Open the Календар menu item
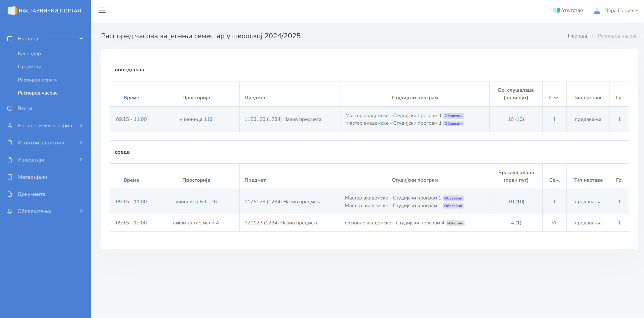Viewport: 644px width, 318px height. pyautogui.click(x=29, y=53)
